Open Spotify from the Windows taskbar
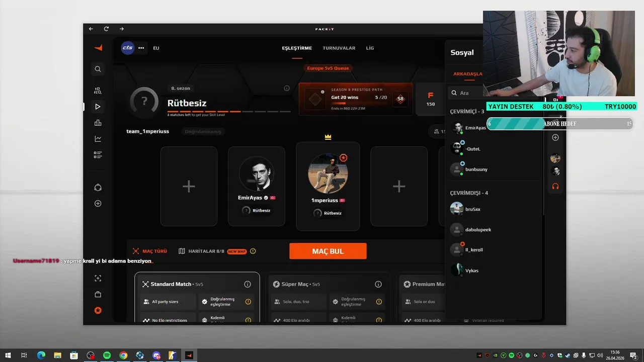 (107, 355)
